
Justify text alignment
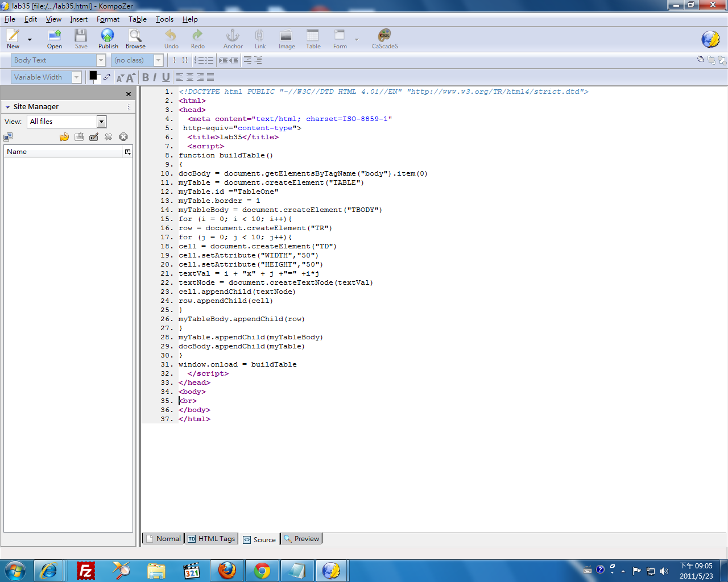pos(210,77)
